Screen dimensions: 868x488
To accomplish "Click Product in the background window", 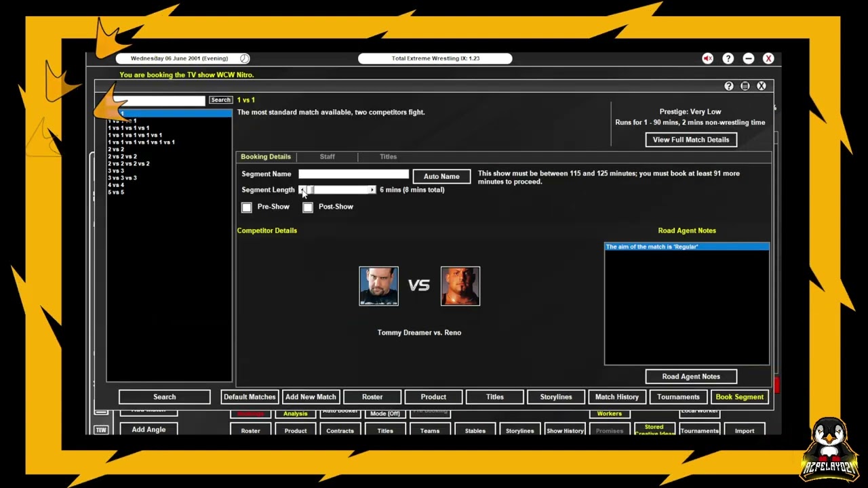I will pos(296,430).
